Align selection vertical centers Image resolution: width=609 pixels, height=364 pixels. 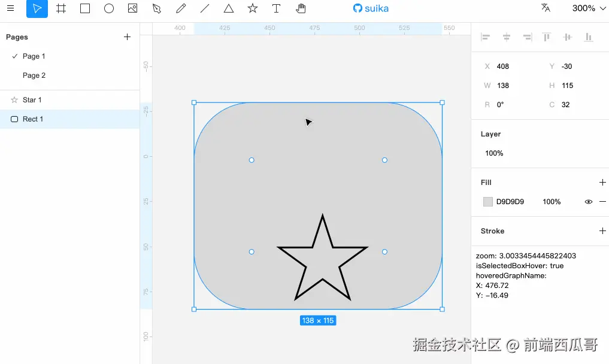[x=568, y=37]
